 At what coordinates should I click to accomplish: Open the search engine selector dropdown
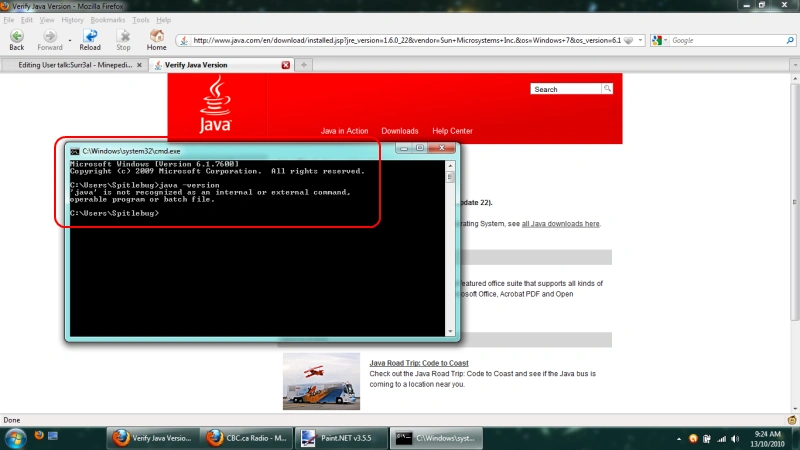tap(665, 40)
